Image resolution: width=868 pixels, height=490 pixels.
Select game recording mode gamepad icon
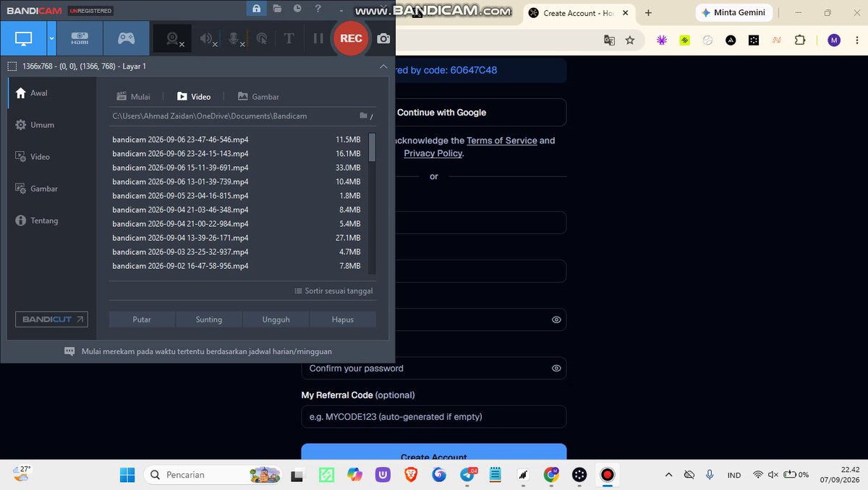[126, 38]
